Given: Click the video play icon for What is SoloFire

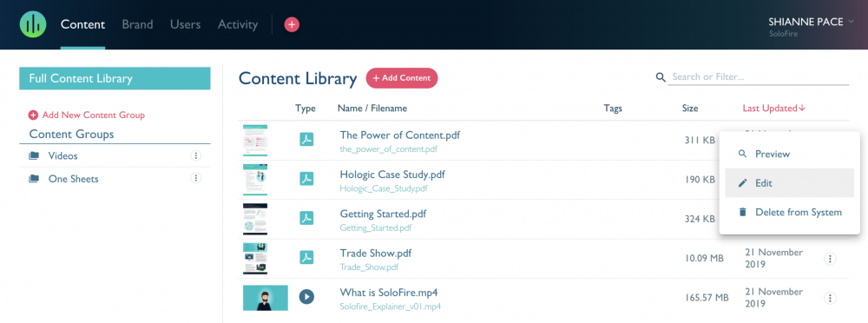Looking at the screenshot, I should 306,297.
